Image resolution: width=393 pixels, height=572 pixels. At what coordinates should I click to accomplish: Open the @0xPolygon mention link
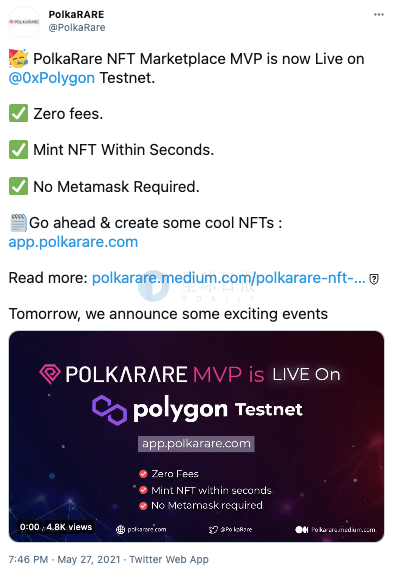(52, 78)
